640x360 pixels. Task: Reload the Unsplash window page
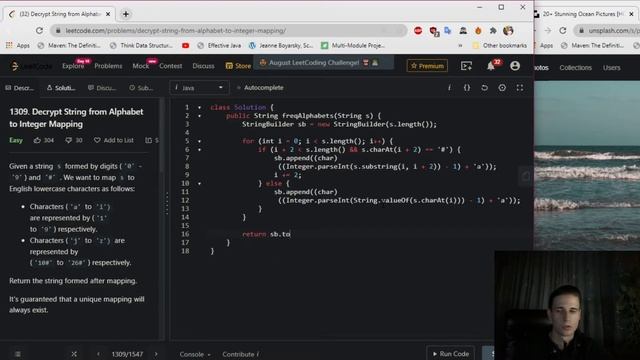pyautogui.click(x=563, y=31)
